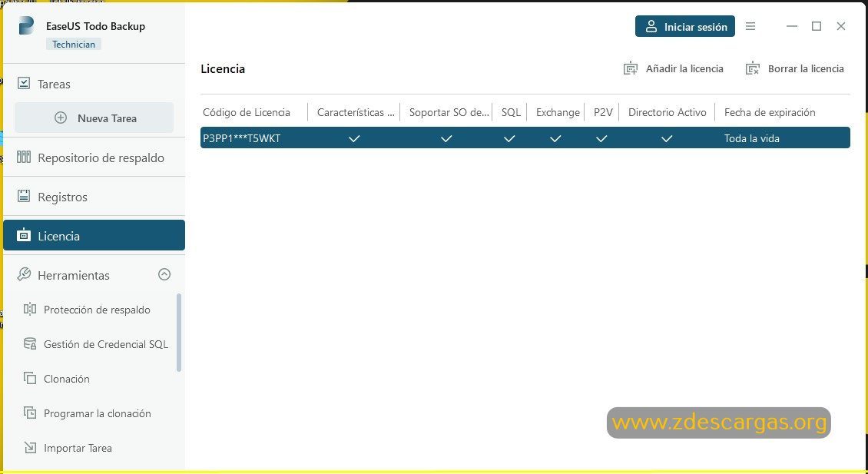
Task: Click the Clonación icon
Action: click(30, 378)
